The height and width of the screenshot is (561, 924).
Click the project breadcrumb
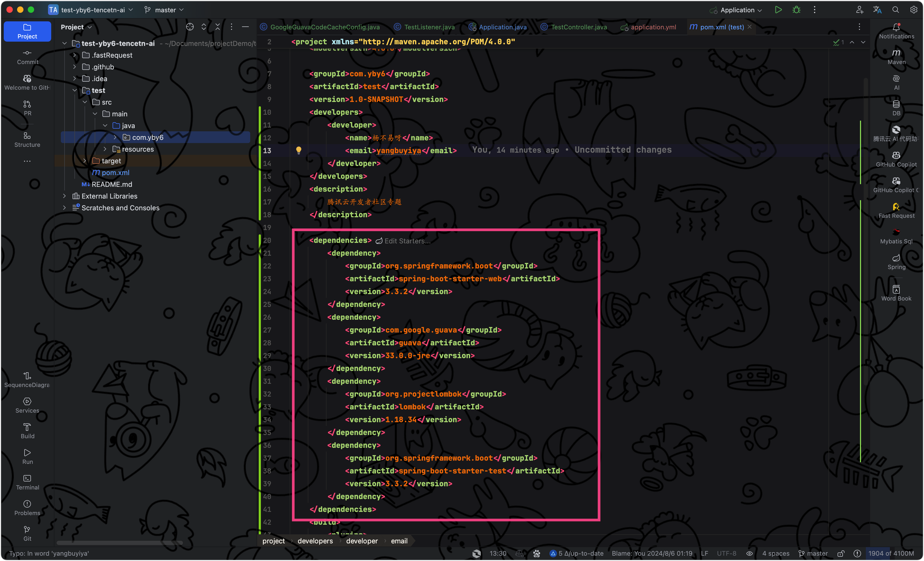(x=273, y=541)
